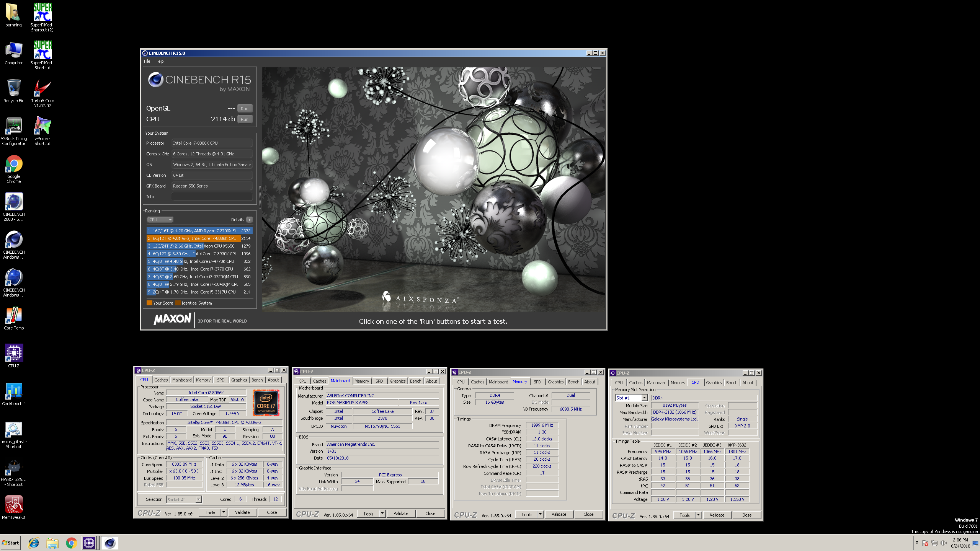The height and width of the screenshot is (551, 980).
Task: Click the ROG MAXIMUS X APEX model field
Action: click(x=361, y=403)
